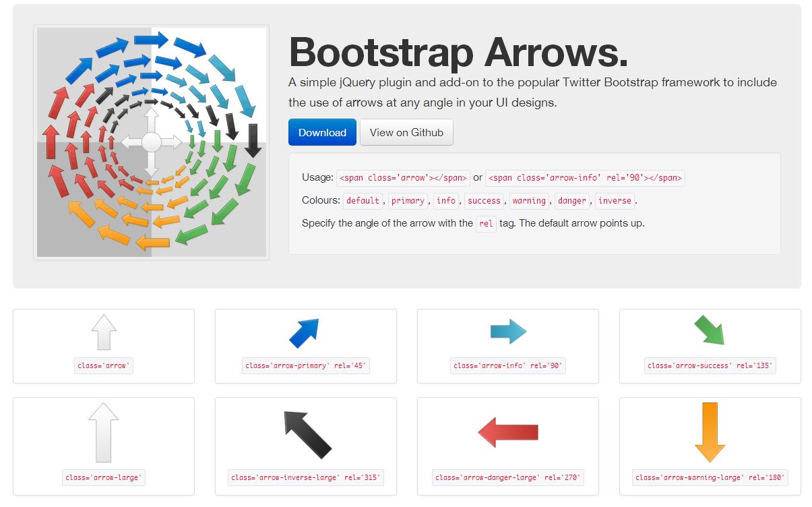Screen dimensions: 812x507
Task: Click the class='arrow-inverse-large' rel='315' label
Action: [x=306, y=478]
